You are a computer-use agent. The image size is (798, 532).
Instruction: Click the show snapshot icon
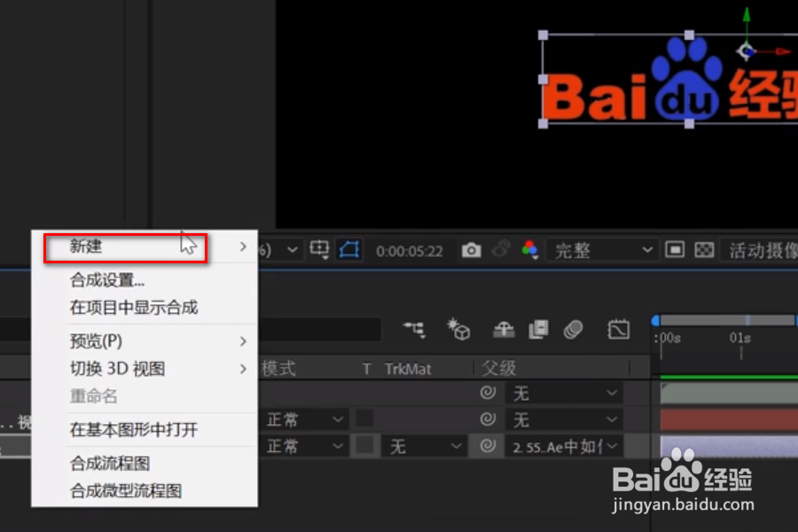[x=501, y=249]
